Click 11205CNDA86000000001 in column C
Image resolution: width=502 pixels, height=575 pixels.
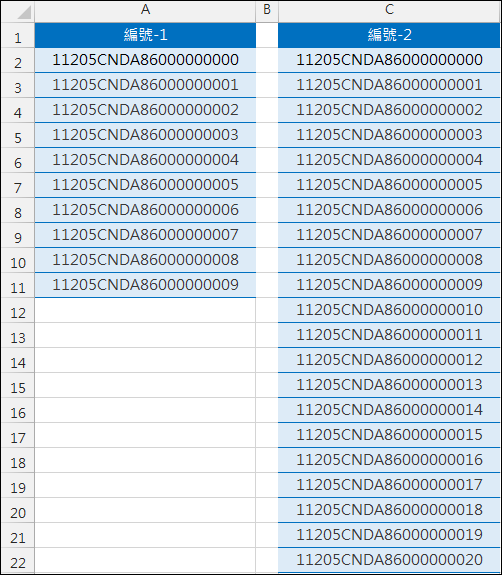coord(389,85)
